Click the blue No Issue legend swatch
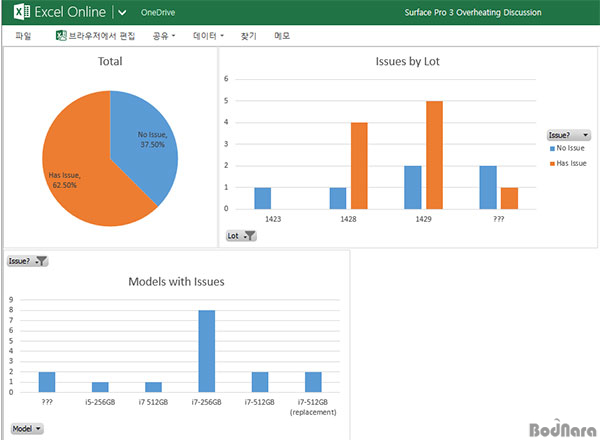The width and height of the screenshot is (600, 440). (552, 148)
